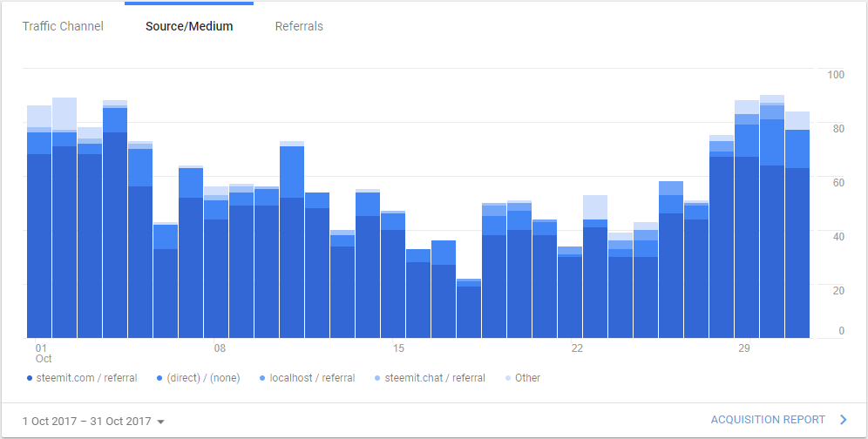868x439 pixels.
Task: Click the (direct) / (none) legend dot
Action: pyautogui.click(x=159, y=378)
